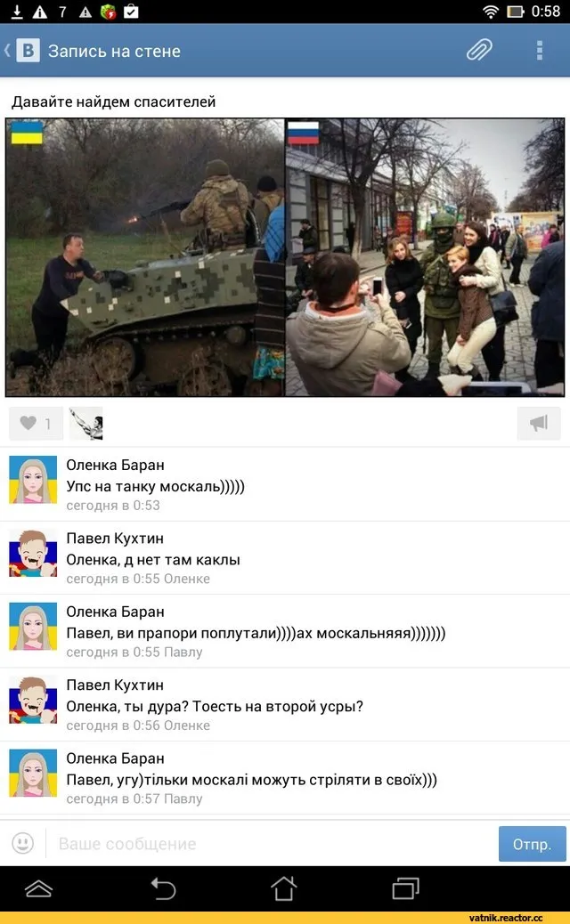Send the comment with 'Отпр.' button

click(532, 844)
